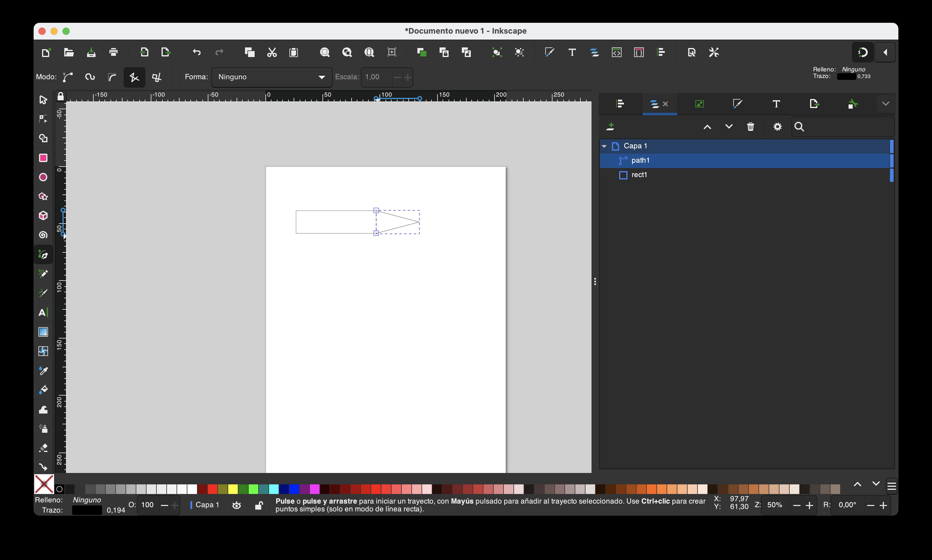Enable Spiro path mode

click(x=90, y=77)
